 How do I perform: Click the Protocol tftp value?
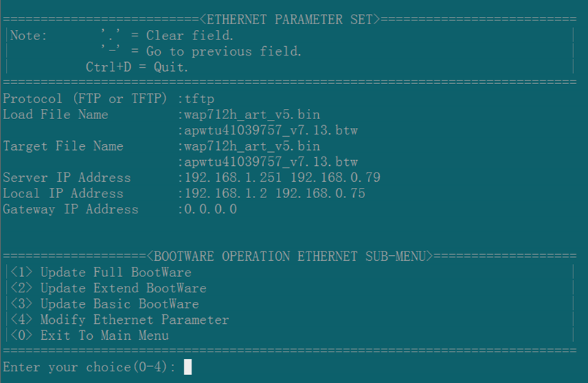[199, 99]
